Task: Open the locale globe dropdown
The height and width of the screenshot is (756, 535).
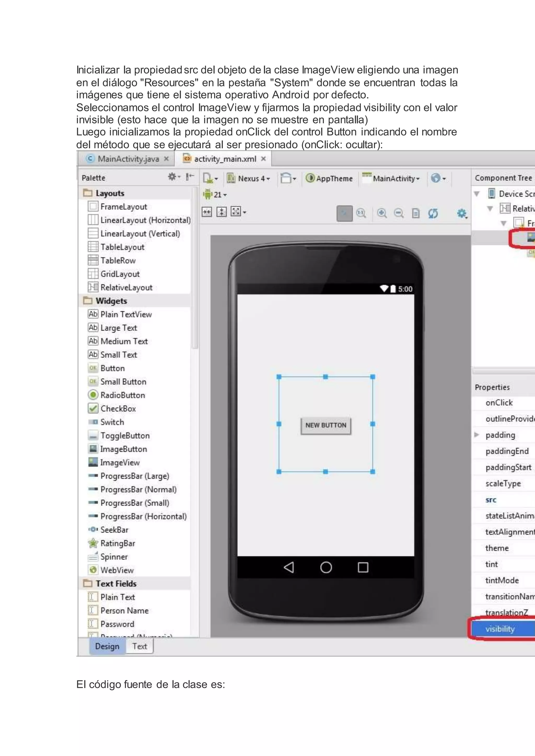Action: click(439, 179)
